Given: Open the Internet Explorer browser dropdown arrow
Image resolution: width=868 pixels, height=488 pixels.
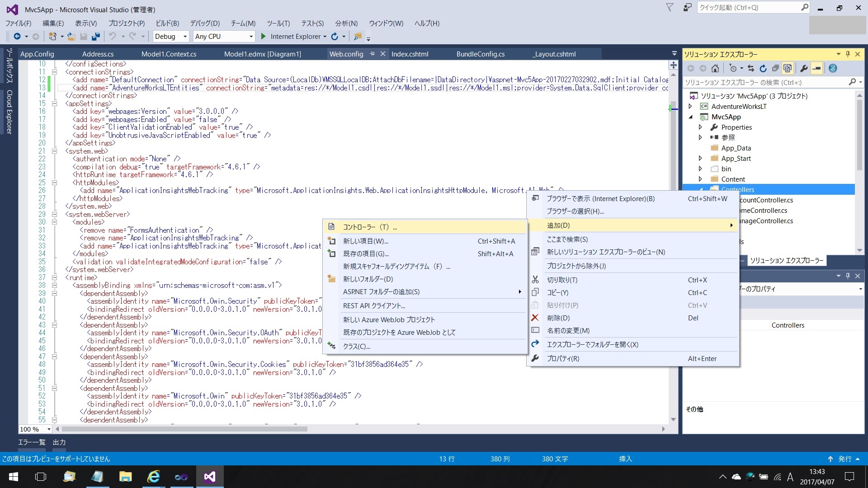Looking at the screenshot, I should pyautogui.click(x=325, y=37).
